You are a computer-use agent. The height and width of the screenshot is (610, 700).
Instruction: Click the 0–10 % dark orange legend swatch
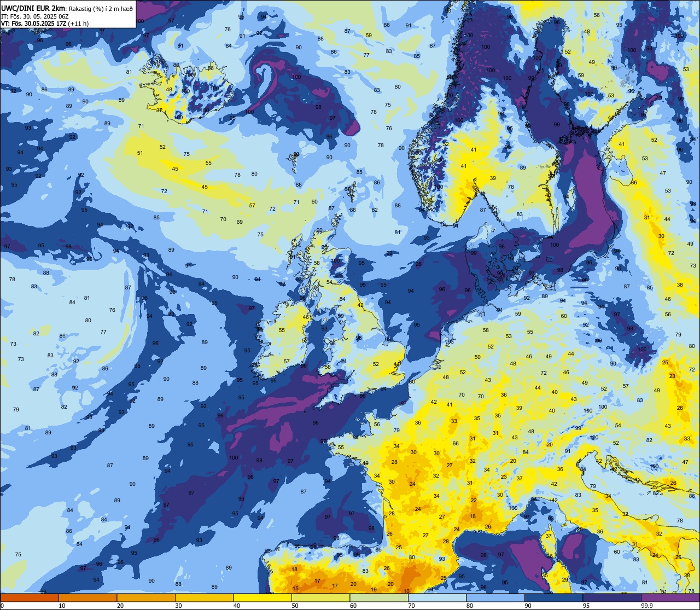(30, 597)
